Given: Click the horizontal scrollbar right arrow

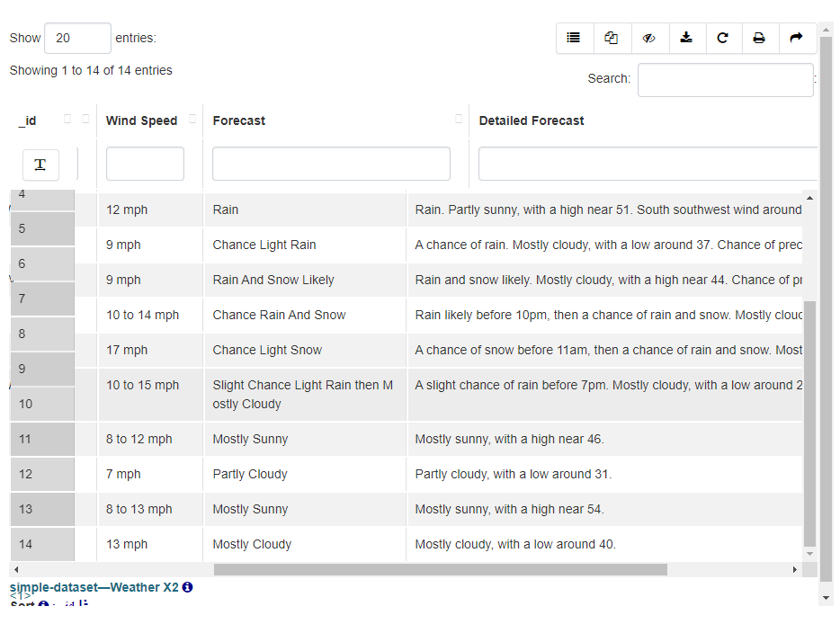Looking at the screenshot, I should [795, 569].
